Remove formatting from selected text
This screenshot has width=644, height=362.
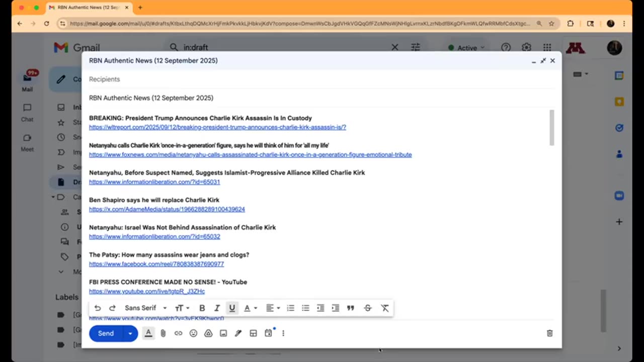click(385, 308)
